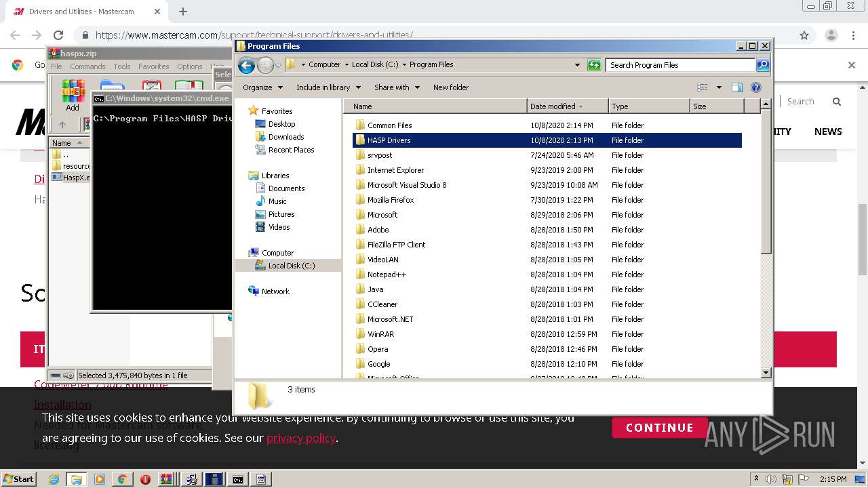Open the HASP USB key taskbar item
Viewport: 868px width, 488px height.
point(214,479)
